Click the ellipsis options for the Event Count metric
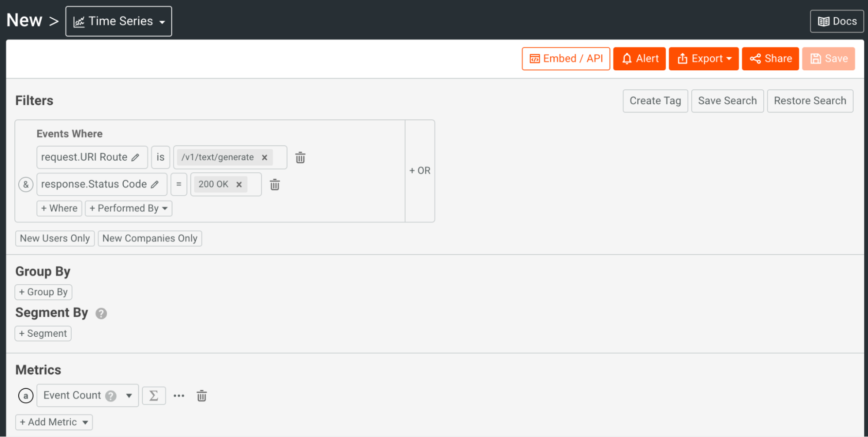 point(179,395)
